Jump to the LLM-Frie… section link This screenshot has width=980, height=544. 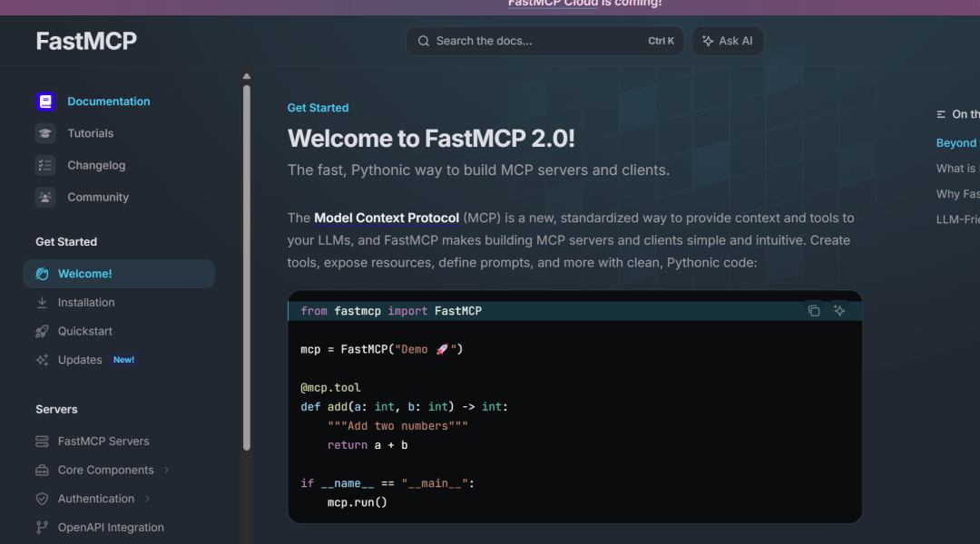pyautogui.click(x=957, y=219)
